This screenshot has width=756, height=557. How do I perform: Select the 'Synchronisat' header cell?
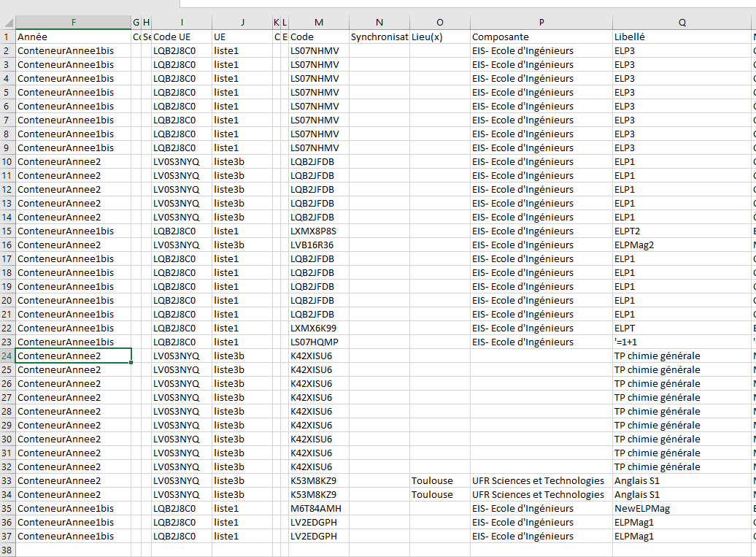[379, 37]
